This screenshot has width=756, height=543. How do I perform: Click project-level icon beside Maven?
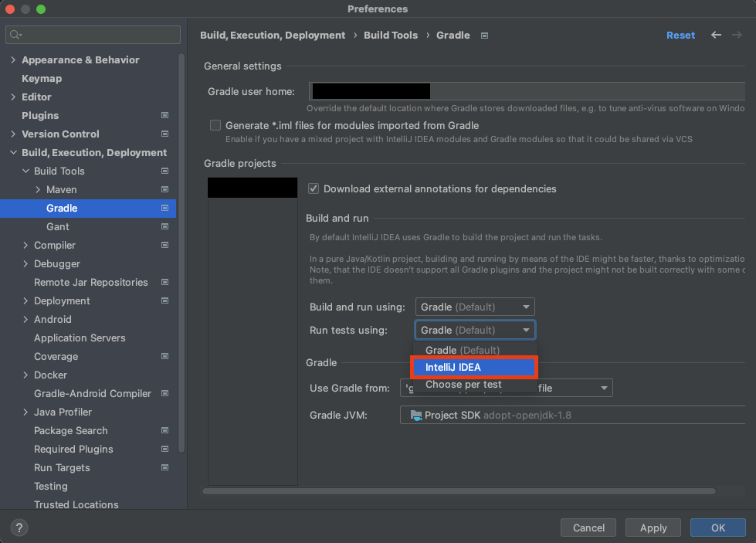pos(165,189)
